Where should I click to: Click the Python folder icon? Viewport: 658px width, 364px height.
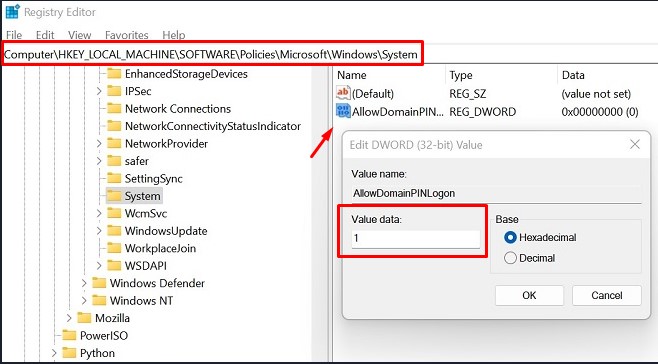(x=69, y=353)
